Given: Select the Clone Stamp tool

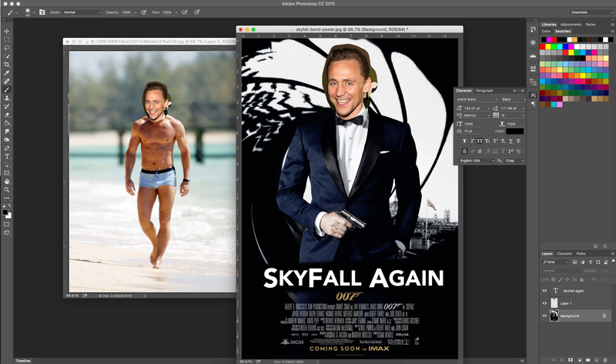Looking at the screenshot, I should [x=7, y=99].
